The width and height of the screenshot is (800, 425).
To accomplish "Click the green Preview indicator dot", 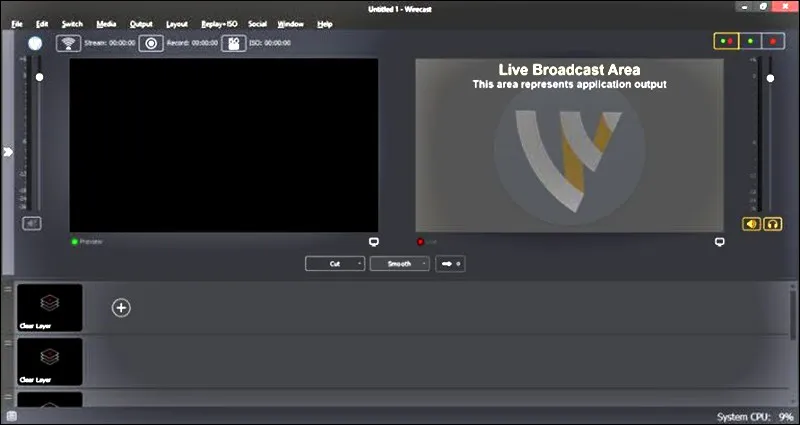I will point(75,241).
